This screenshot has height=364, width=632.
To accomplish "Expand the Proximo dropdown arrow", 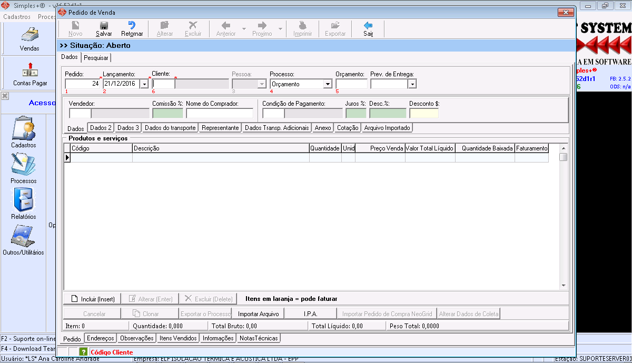I will point(280,28).
